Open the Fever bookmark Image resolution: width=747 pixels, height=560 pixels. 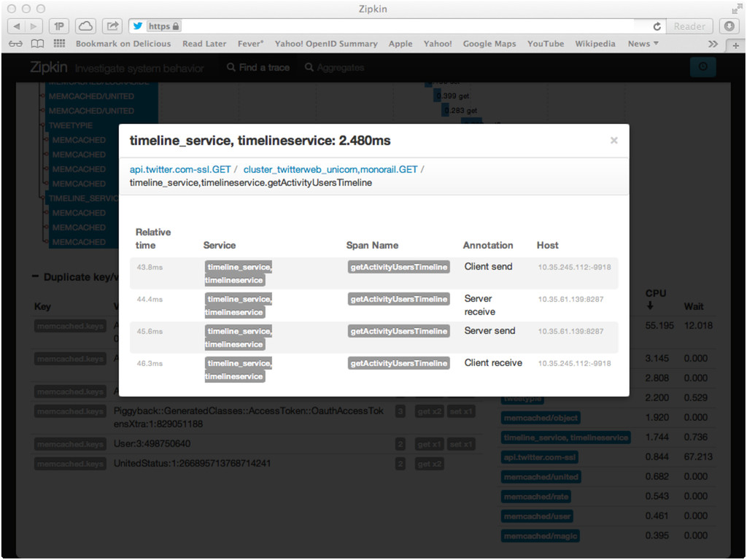251,44
